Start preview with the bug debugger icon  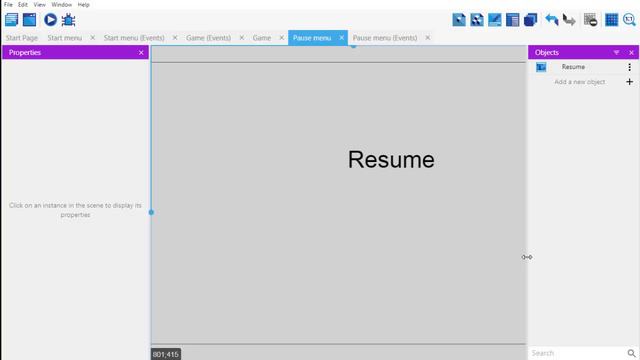pos(68,20)
